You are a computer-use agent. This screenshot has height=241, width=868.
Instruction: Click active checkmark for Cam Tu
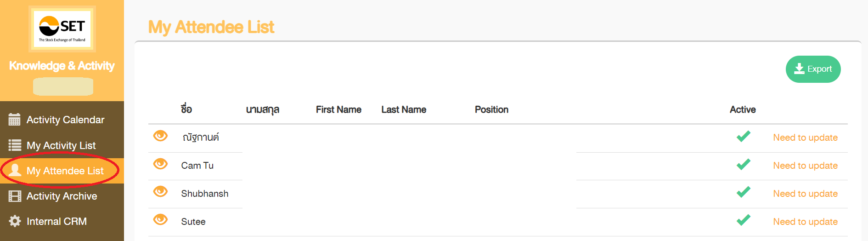click(743, 164)
